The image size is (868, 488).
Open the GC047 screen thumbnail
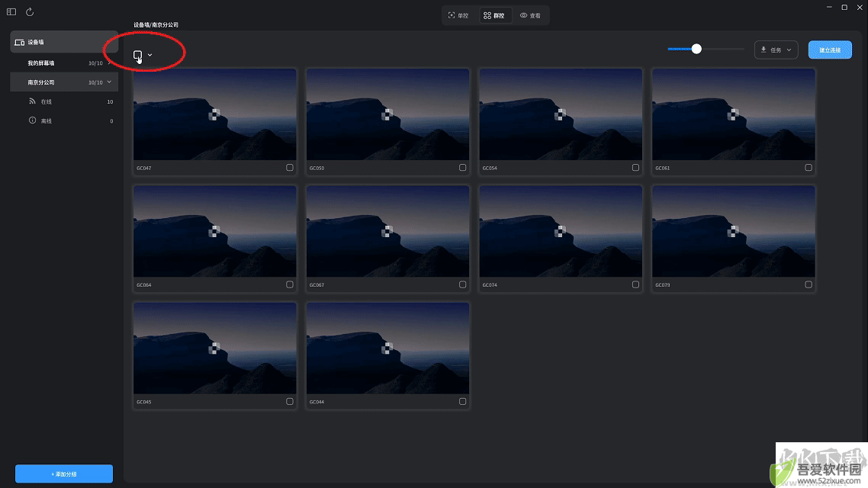215,114
